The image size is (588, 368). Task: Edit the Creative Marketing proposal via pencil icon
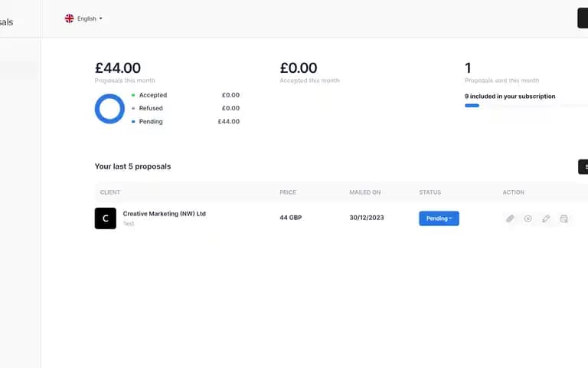pos(546,219)
